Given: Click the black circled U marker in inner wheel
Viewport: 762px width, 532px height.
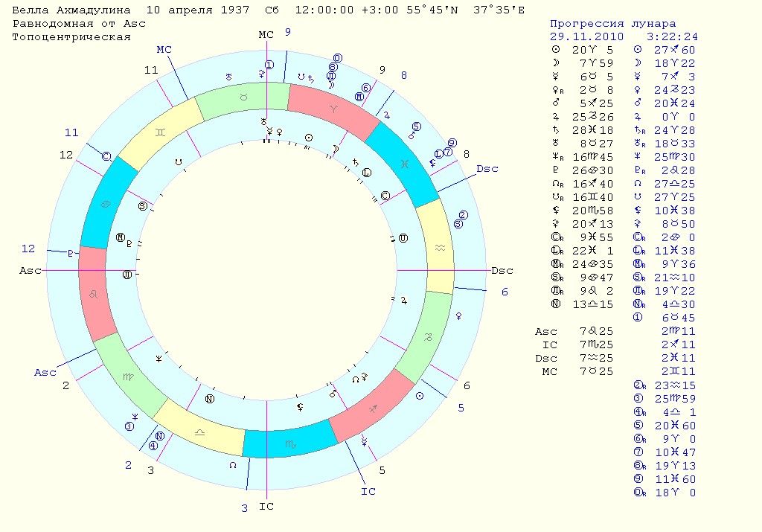Looking at the screenshot, I should tap(403, 238).
